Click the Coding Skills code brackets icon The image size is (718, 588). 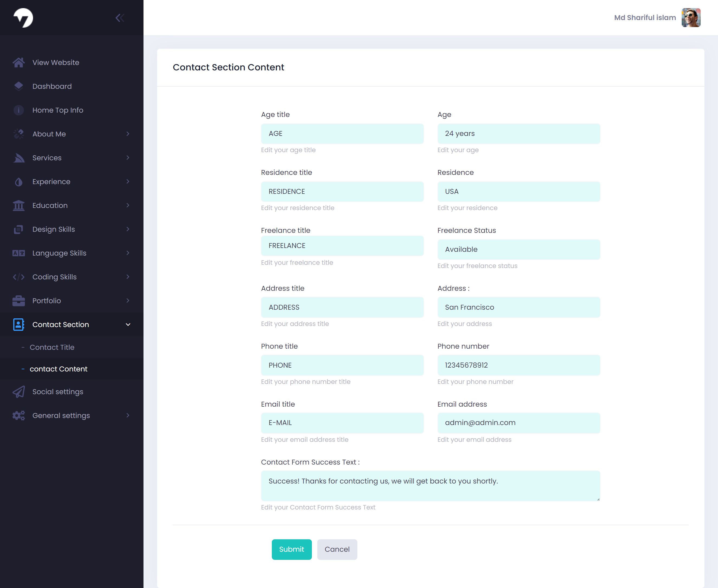pyautogui.click(x=19, y=277)
